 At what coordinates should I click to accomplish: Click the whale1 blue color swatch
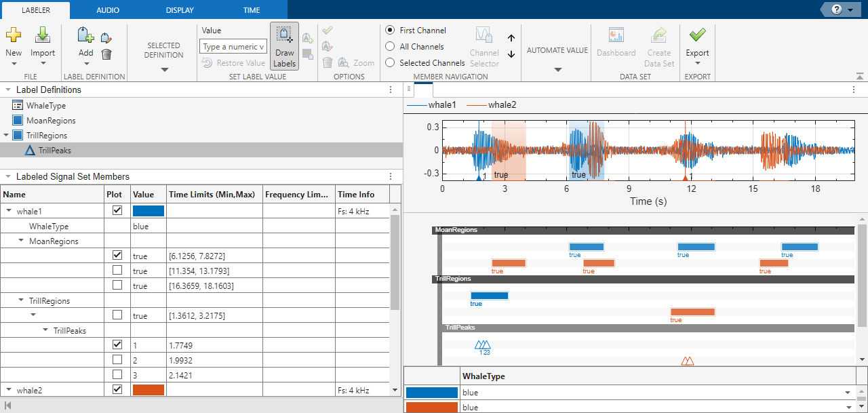point(149,211)
